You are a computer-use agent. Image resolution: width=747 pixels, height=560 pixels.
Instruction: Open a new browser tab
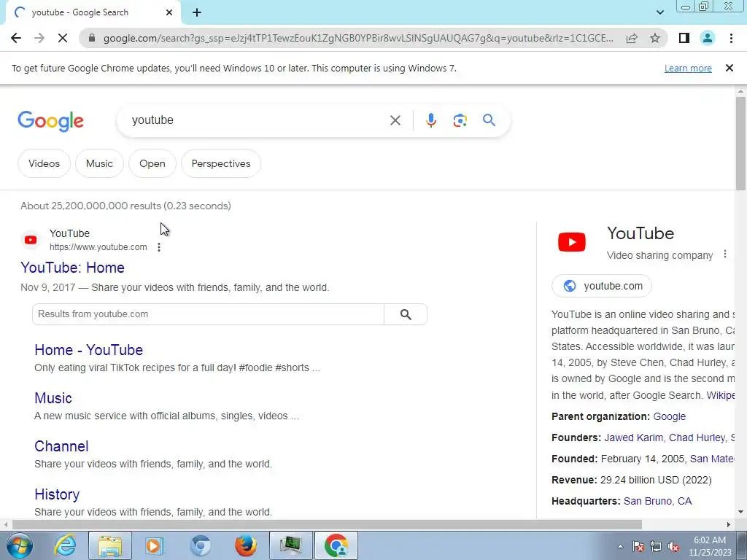(197, 13)
